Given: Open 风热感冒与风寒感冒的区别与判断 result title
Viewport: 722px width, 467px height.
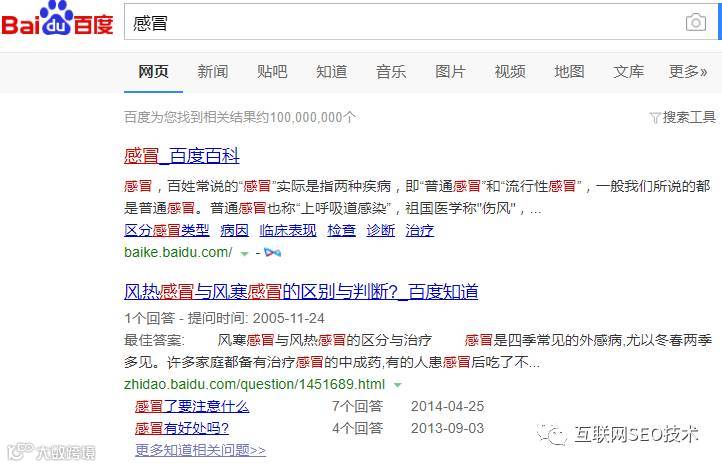Looking at the screenshot, I should (301, 292).
